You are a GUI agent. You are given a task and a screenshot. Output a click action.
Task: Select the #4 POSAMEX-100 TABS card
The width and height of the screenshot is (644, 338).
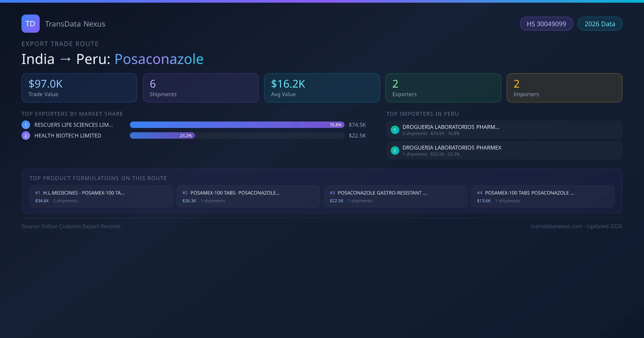543,196
